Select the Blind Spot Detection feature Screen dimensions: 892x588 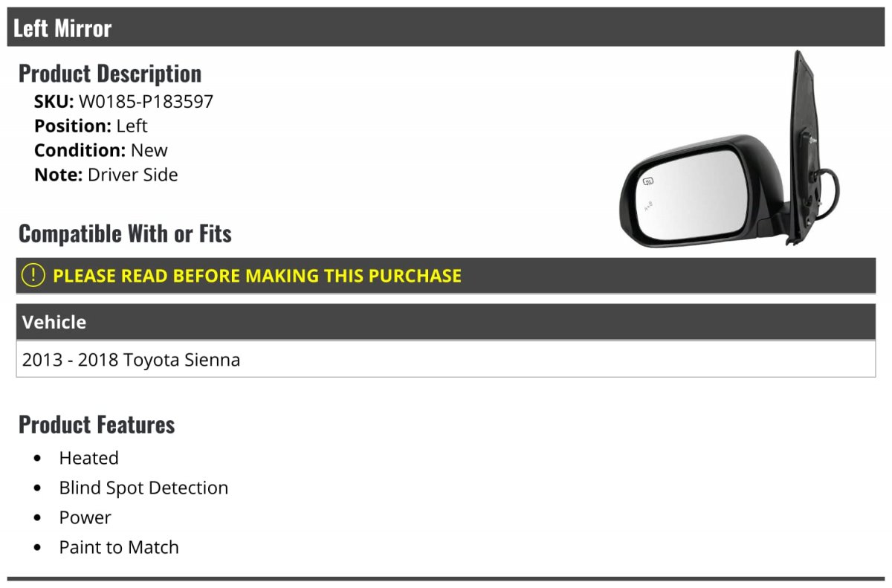pyautogui.click(x=143, y=488)
